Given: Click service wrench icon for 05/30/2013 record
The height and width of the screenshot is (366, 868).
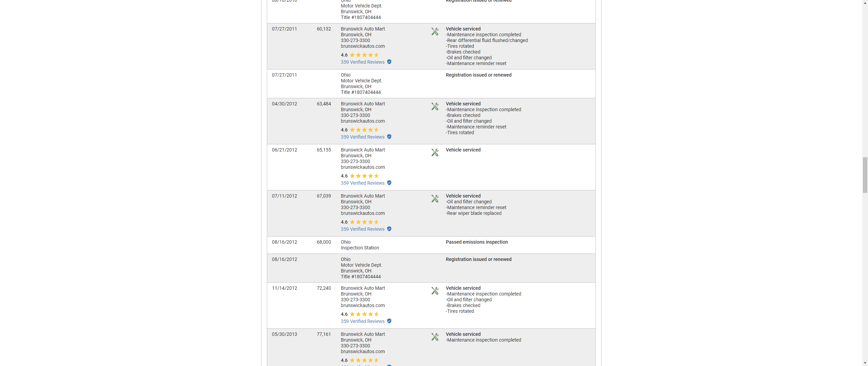Looking at the screenshot, I should click(x=435, y=337).
